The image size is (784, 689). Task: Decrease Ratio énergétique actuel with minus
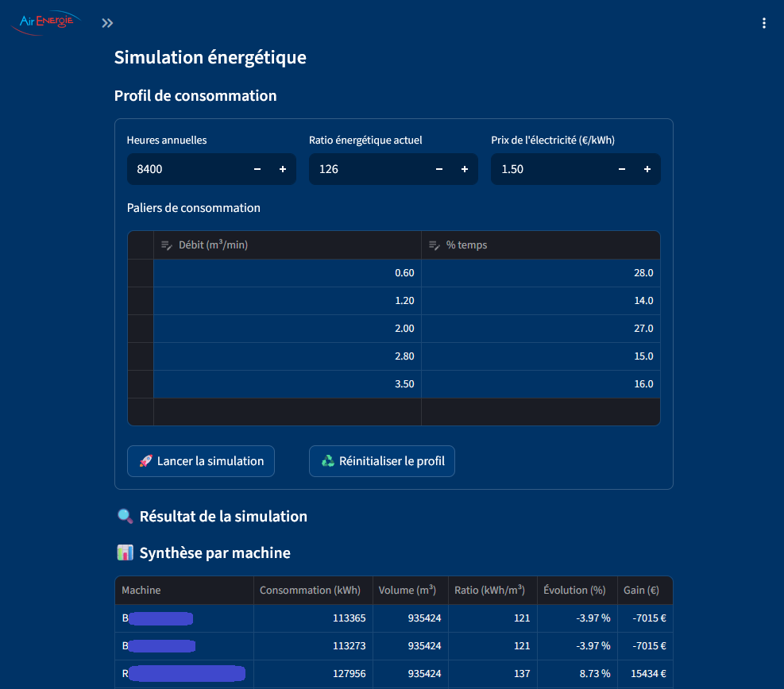coord(439,169)
